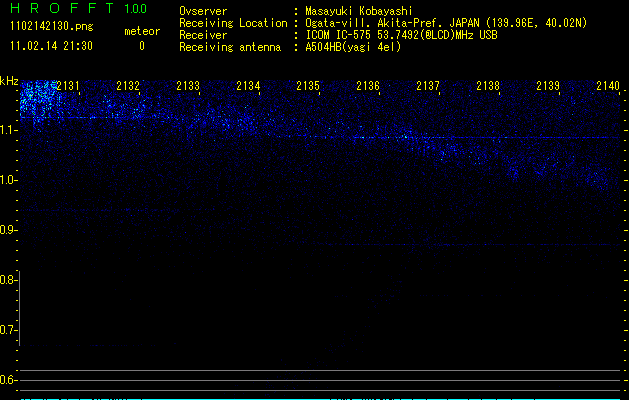Click the Ovserver field label
629x400 pixels.
203,11
